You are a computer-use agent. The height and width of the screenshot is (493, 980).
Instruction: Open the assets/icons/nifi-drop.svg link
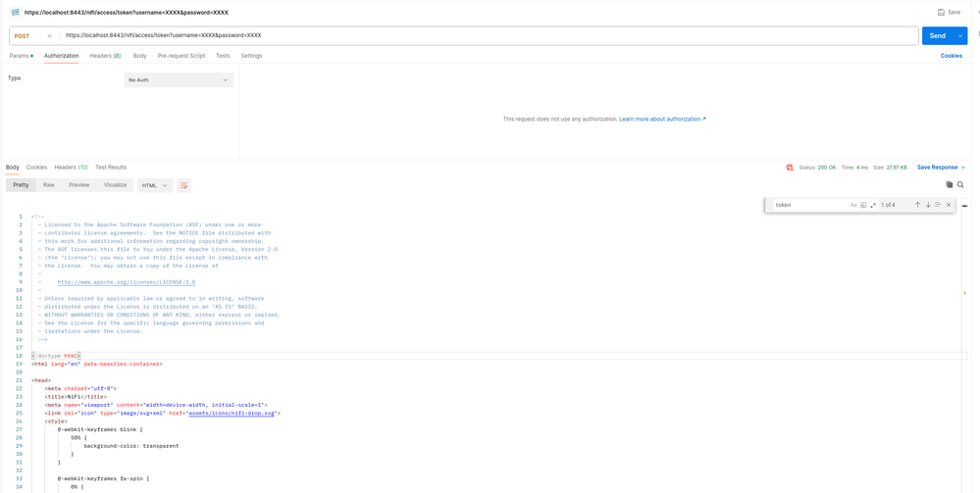pyautogui.click(x=232, y=413)
